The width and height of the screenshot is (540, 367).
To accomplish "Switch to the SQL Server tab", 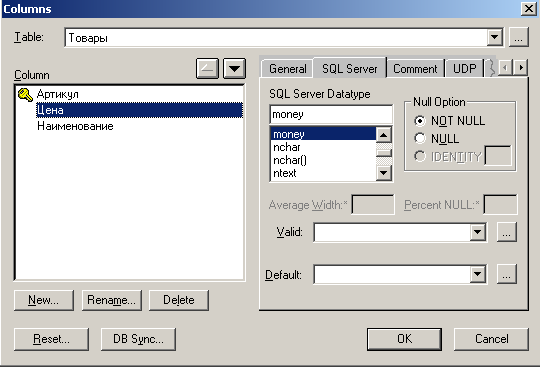I will tap(350, 69).
